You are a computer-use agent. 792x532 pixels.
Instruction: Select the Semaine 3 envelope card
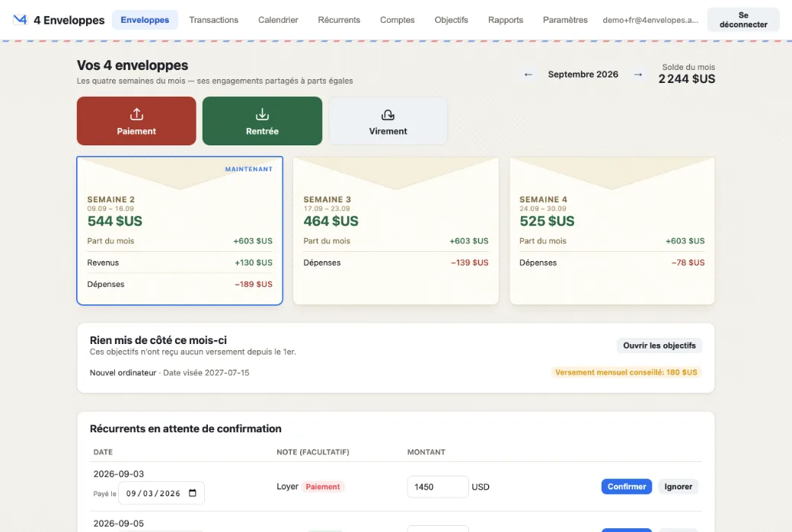[396, 231]
